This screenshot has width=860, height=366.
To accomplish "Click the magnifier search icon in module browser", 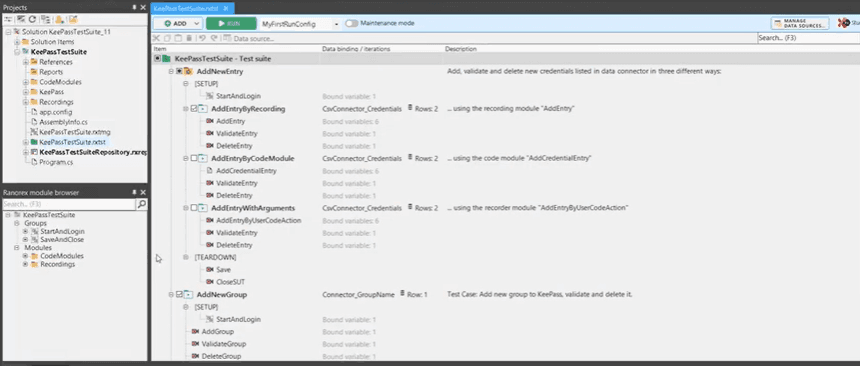I will click(142, 204).
